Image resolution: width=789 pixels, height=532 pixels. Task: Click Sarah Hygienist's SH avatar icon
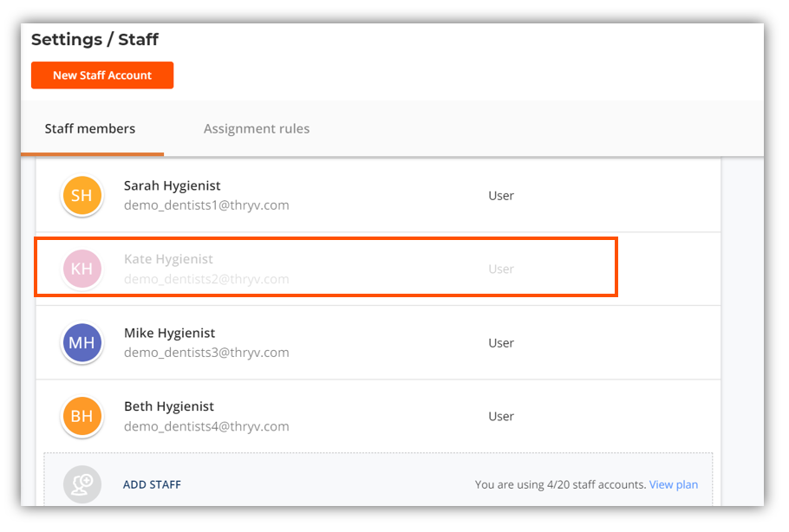coord(82,196)
